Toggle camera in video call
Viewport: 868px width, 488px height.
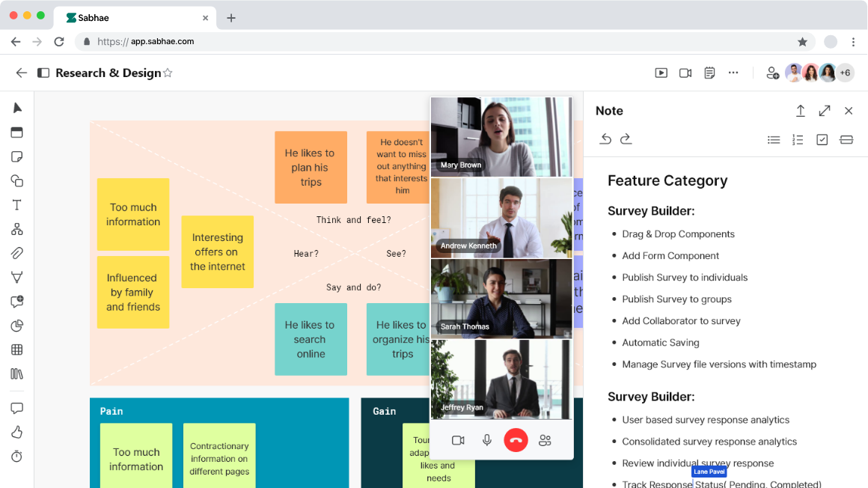point(458,440)
